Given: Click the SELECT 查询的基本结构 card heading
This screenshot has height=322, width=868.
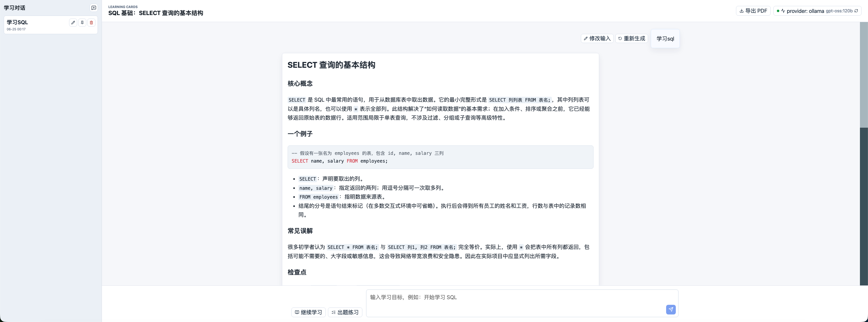Looking at the screenshot, I should pyautogui.click(x=331, y=65).
